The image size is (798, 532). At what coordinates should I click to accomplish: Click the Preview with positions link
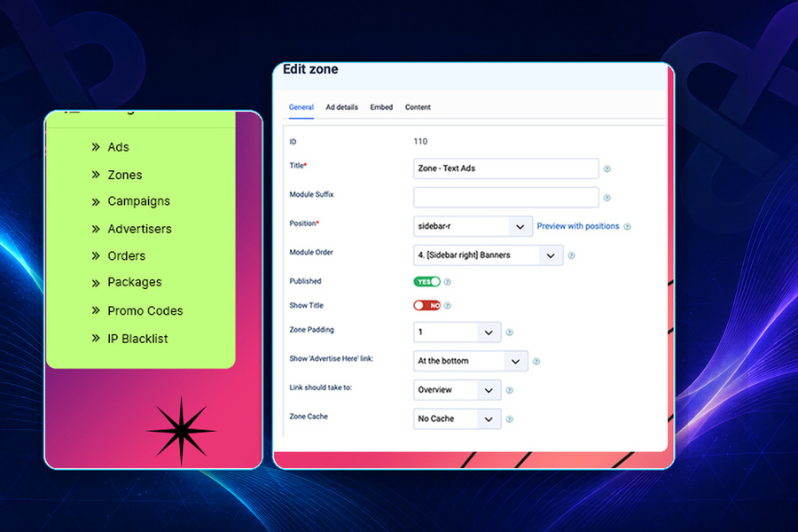point(577,226)
